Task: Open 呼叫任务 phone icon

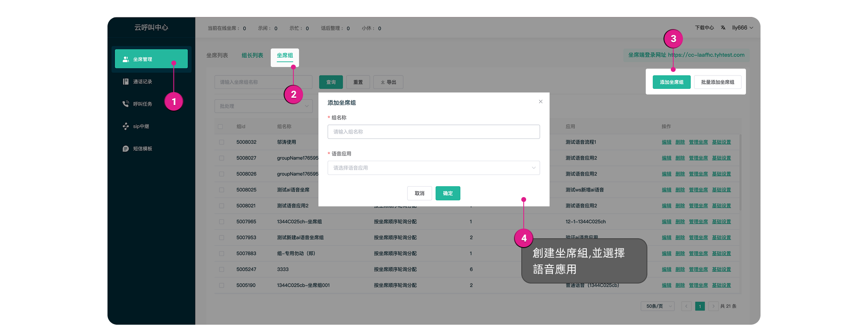Action: pyautogui.click(x=126, y=104)
